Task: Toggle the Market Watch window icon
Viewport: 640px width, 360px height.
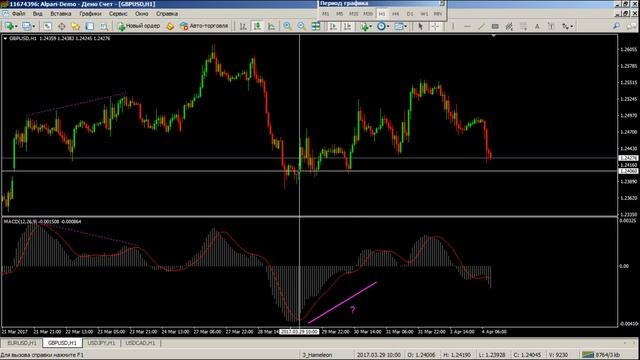Action: pyautogui.click(x=47, y=26)
